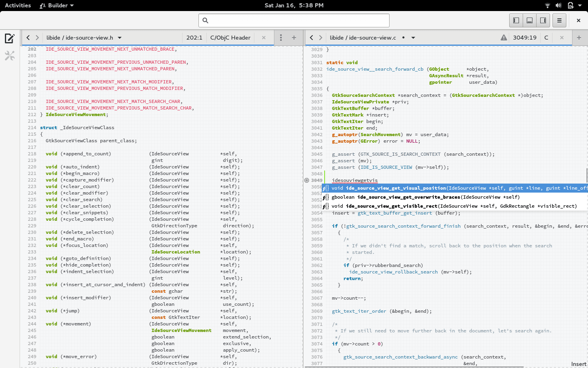Image resolution: width=588 pixels, height=368 pixels.
Task: Open the editor perspective pencil icon
Action: coord(10,38)
